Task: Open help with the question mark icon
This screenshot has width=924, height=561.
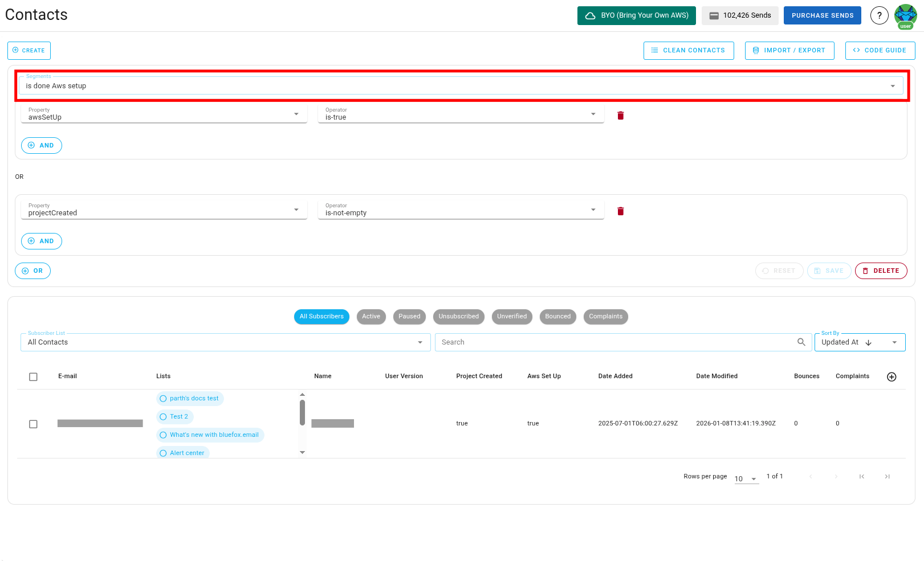Action: click(x=879, y=15)
